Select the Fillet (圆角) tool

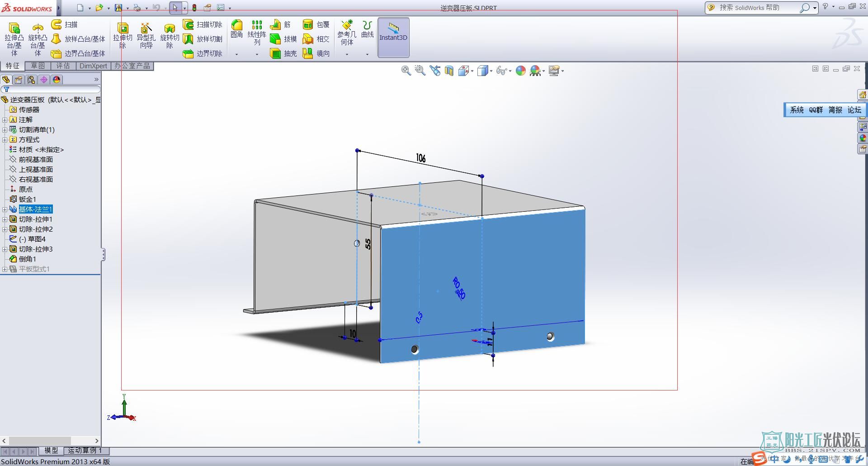click(236, 29)
